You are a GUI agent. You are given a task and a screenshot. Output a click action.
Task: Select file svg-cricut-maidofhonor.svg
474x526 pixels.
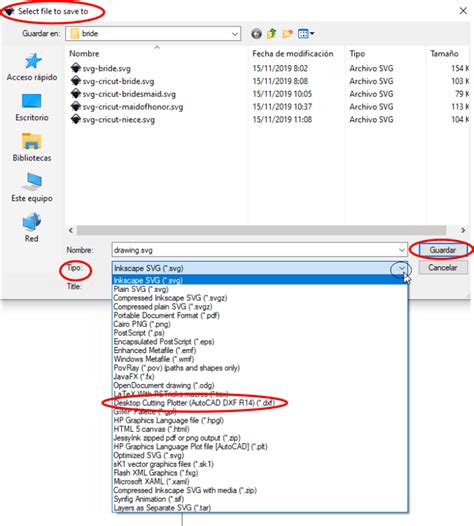click(x=127, y=107)
